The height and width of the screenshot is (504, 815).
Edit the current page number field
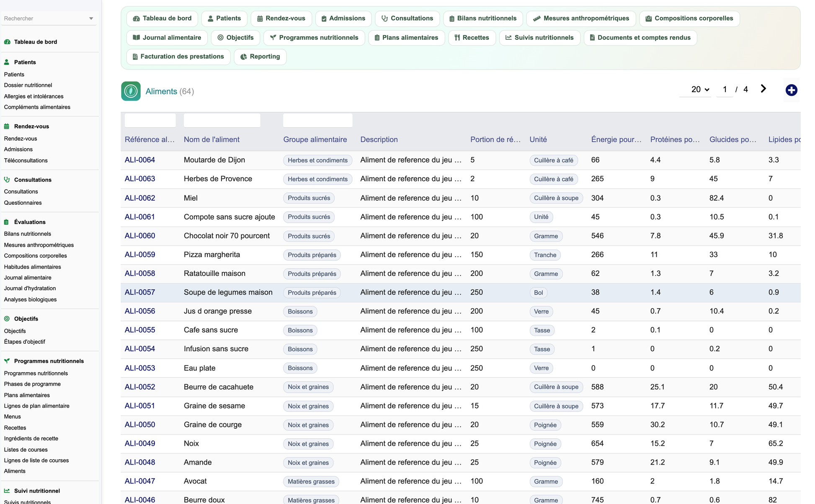[725, 89]
